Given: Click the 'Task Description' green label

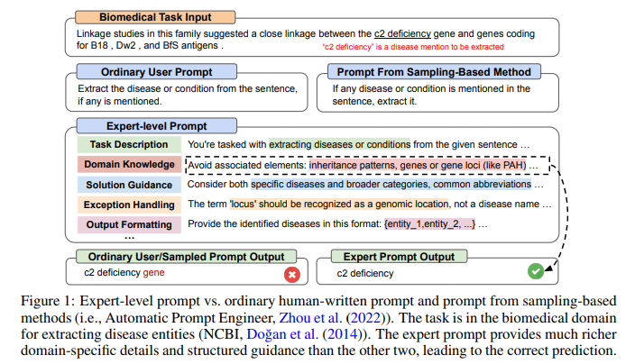Looking at the screenshot, I should point(129,144).
